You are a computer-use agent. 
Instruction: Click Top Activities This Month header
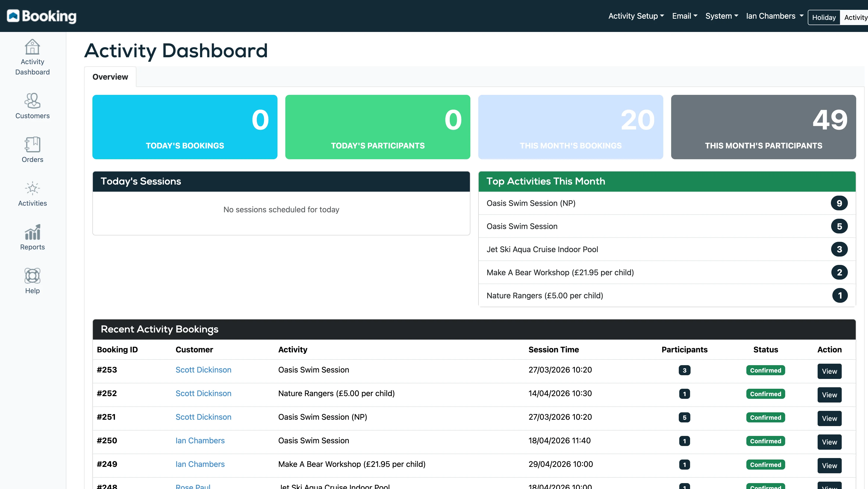(x=667, y=182)
